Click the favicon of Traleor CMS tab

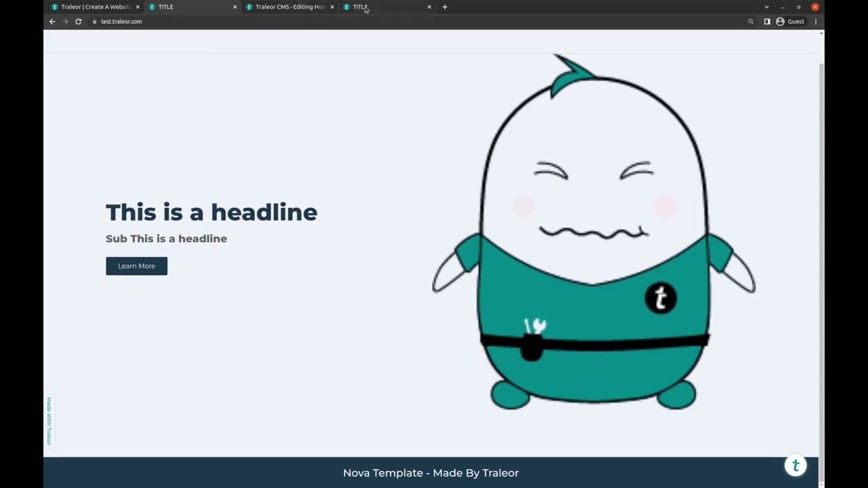coord(250,7)
